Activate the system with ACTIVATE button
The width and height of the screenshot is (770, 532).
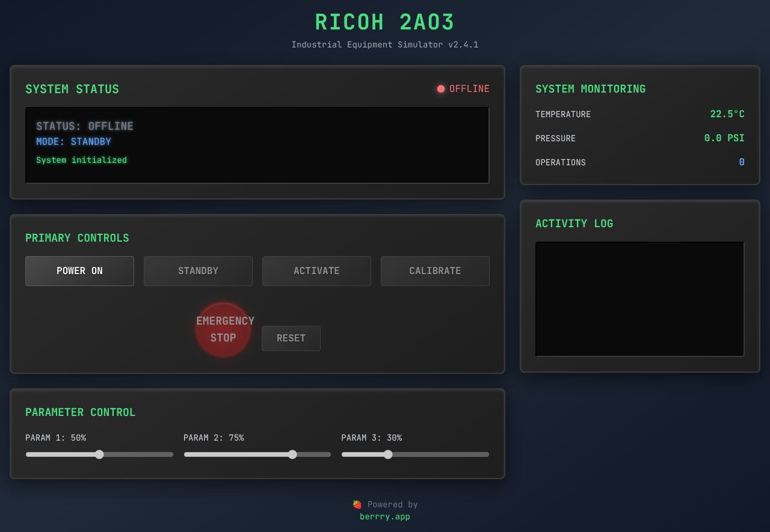click(316, 271)
